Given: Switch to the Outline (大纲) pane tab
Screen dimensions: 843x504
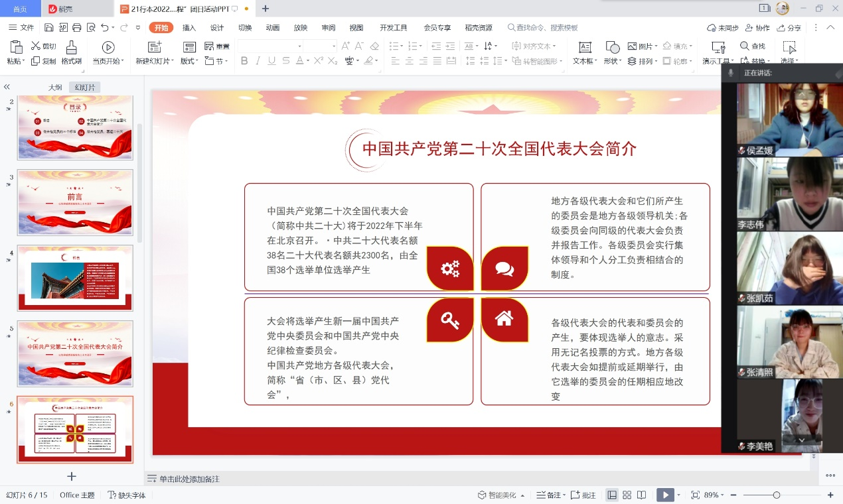Looking at the screenshot, I should tap(54, 88).
